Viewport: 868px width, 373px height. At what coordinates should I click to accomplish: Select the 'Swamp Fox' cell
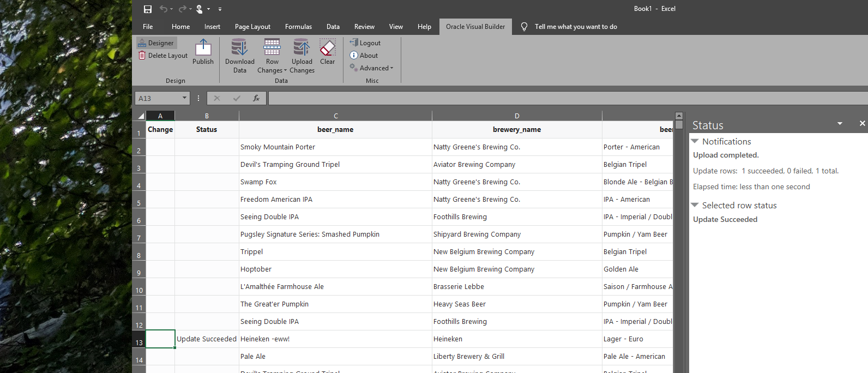click(335, 182)
